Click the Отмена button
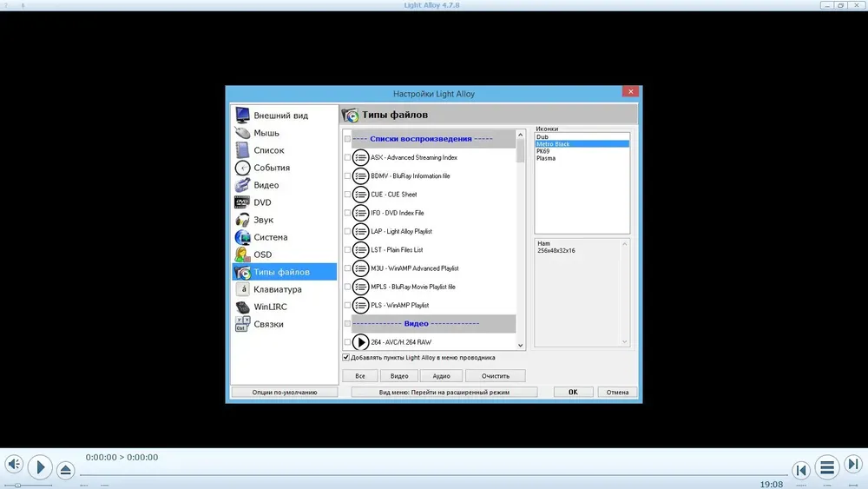This screenshot has height=489, width=868. (617, 392)
